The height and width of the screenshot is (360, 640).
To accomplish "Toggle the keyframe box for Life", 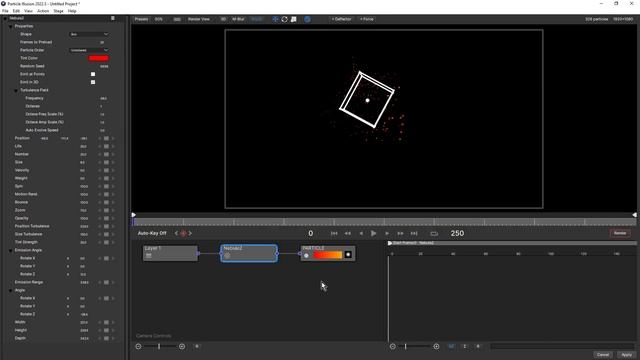I will point(106,146).
